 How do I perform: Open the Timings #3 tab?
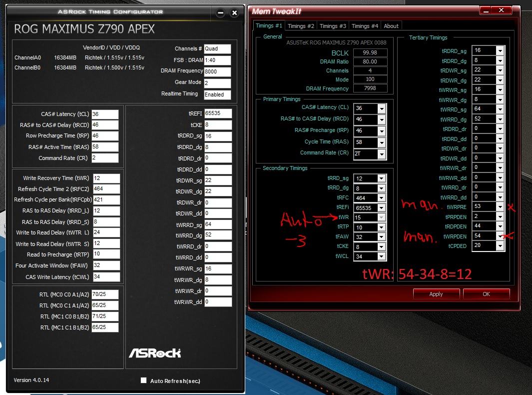tap(333, 26)
